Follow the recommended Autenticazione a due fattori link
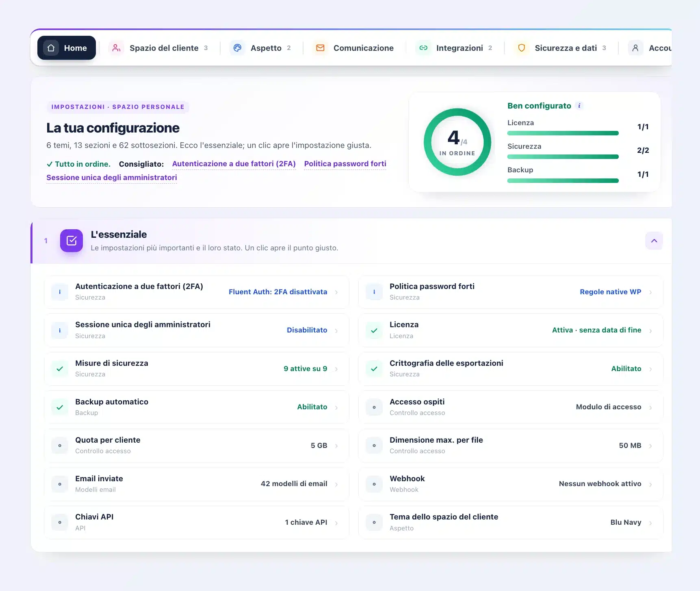 pyautogui.click(x=234, y=164)
